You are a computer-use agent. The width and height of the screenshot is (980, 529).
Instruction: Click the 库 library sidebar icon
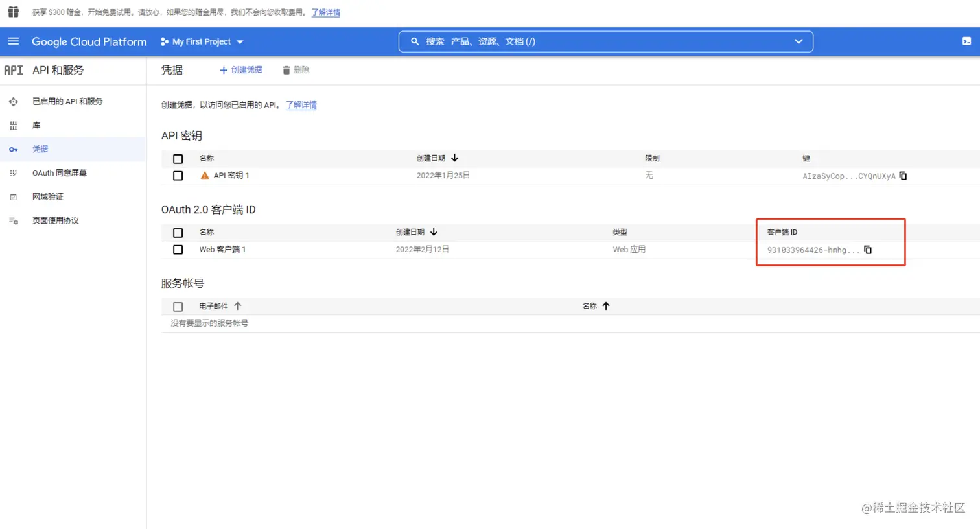click(13, 126)
